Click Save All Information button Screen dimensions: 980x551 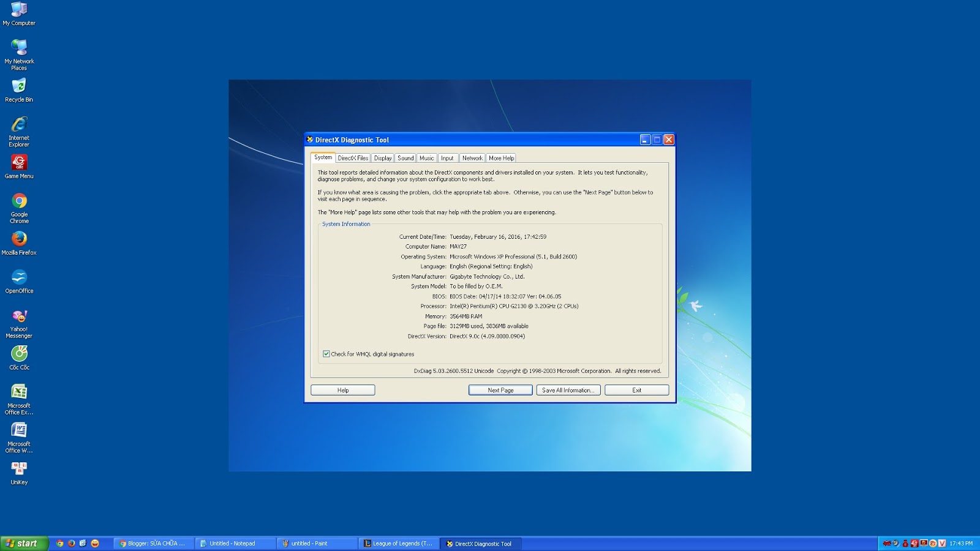coord(568,390)
